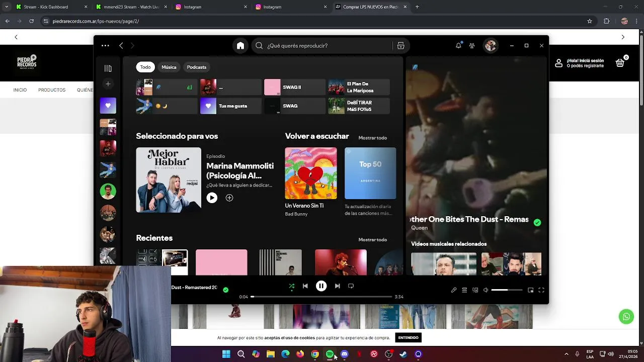This screenshot has width=644, height=362.
Task: Switch to mmendi23 Stream browser tab
Action: coord(131,7)
